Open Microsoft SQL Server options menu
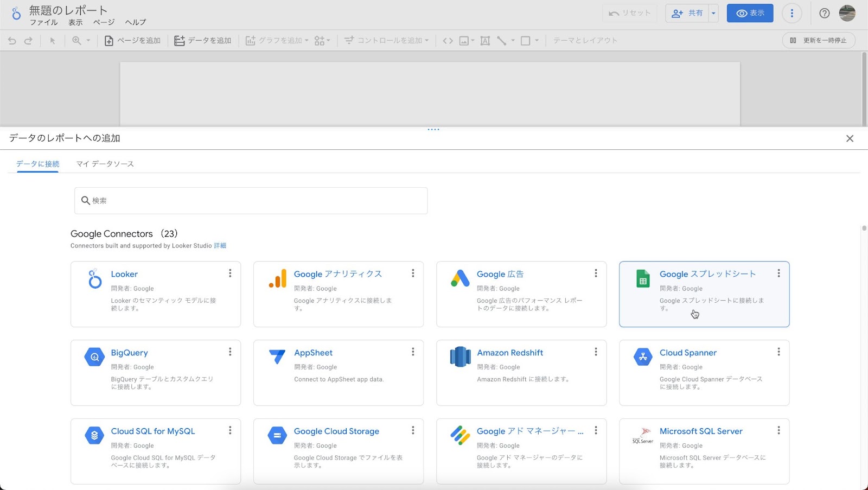The image size is (868, 490). (778, 430)
